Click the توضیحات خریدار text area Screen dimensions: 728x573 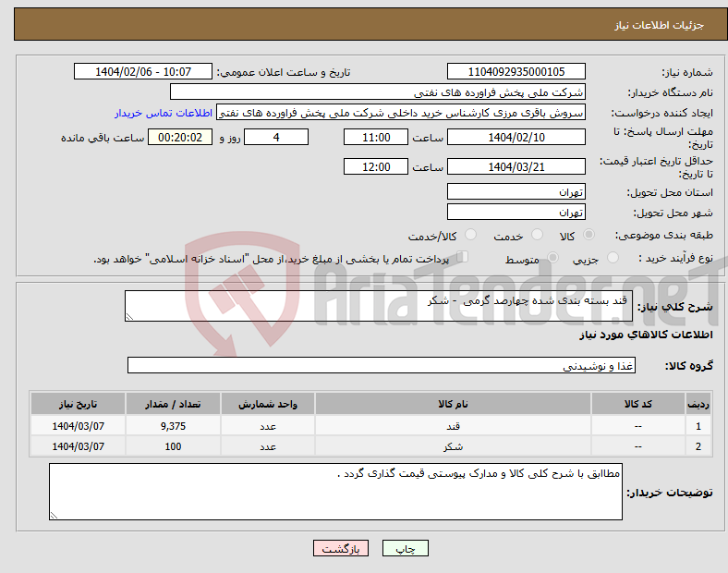[335, 492]
